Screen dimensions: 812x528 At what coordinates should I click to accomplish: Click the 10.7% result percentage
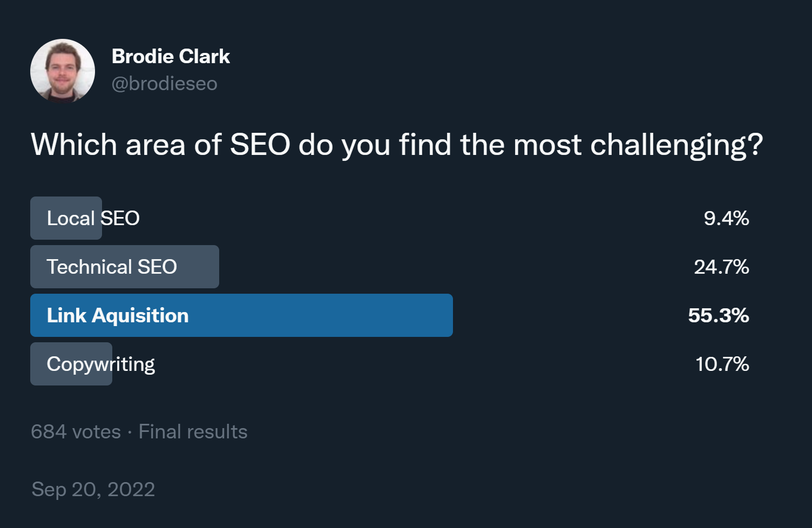click(x=722, y=364)
